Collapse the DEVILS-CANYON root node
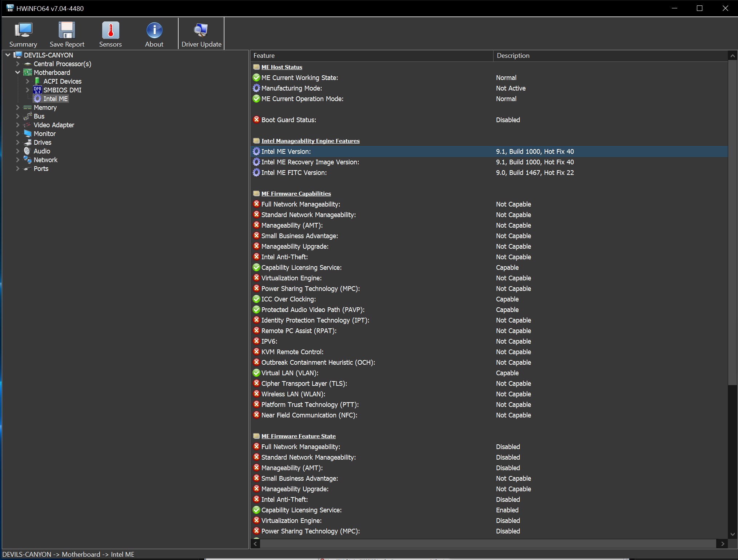The height and width of the screenshot is (560, 738). (8, 55)
